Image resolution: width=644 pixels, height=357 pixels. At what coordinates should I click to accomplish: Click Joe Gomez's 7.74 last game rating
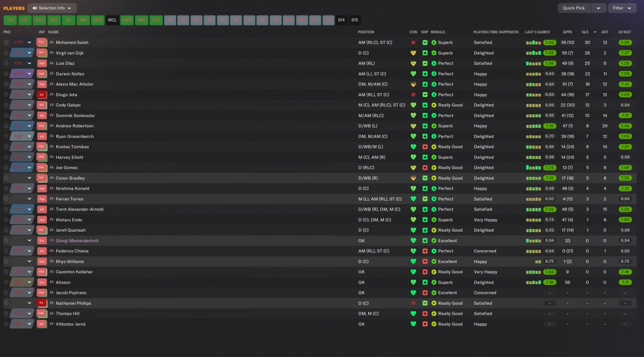[x=549, y=168]
